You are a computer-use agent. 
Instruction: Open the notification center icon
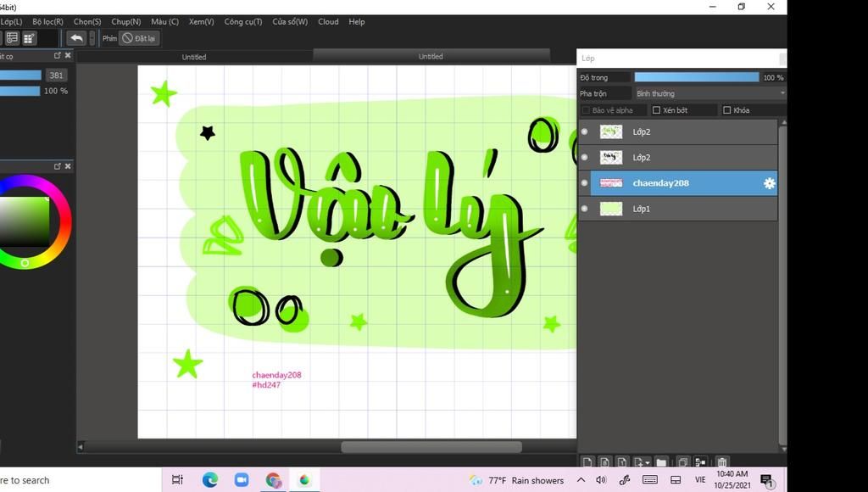[x=766, y=480]
